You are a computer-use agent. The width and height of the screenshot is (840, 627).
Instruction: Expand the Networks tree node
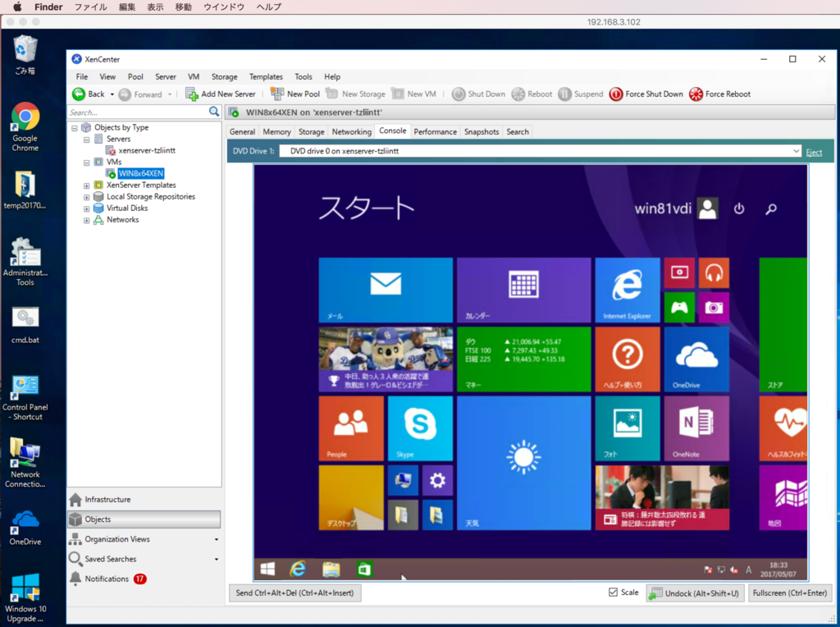pos(86,220)
